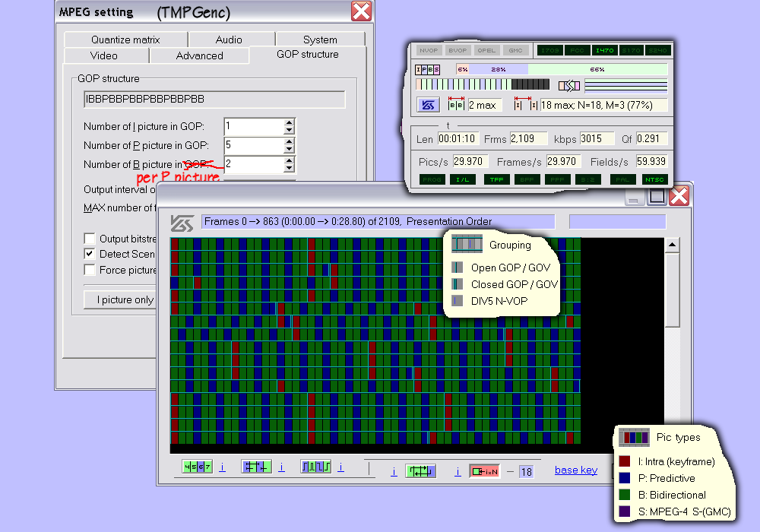
Task: Enable the Output bitstream checkbox
Action: 89,239
